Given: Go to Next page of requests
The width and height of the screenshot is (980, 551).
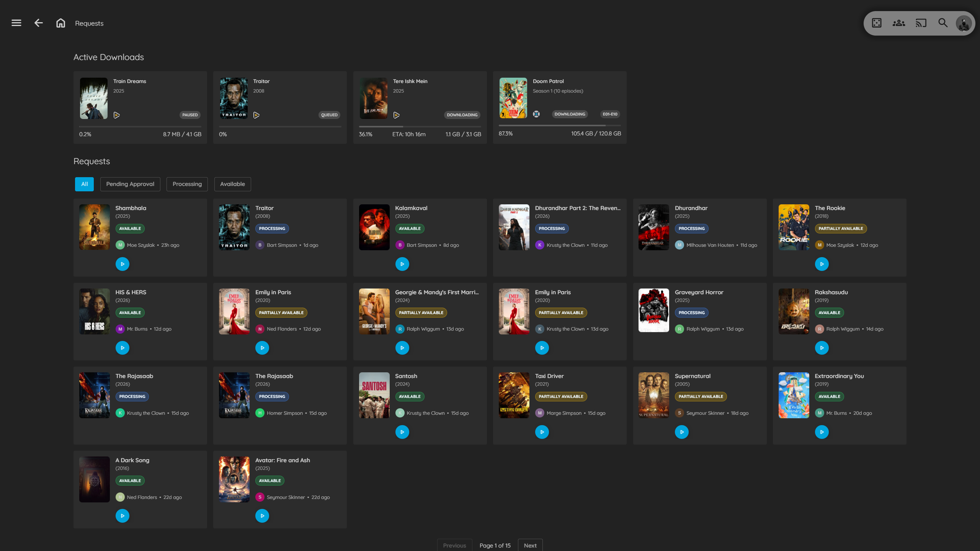Looking at the screenshot, I should click(x=530, y=545).
